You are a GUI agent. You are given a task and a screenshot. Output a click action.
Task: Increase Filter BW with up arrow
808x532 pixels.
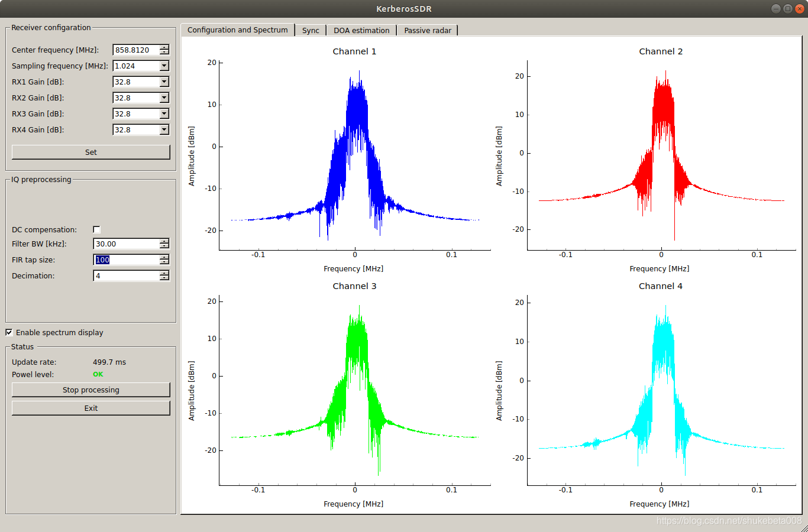tap(164, 241)
